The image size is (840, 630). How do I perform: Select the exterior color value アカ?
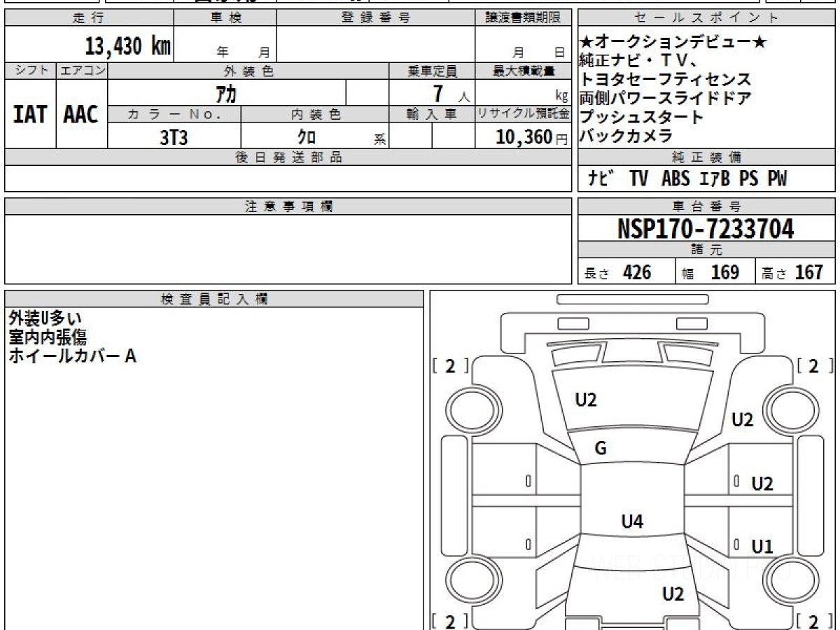click(x=226, y=93)
